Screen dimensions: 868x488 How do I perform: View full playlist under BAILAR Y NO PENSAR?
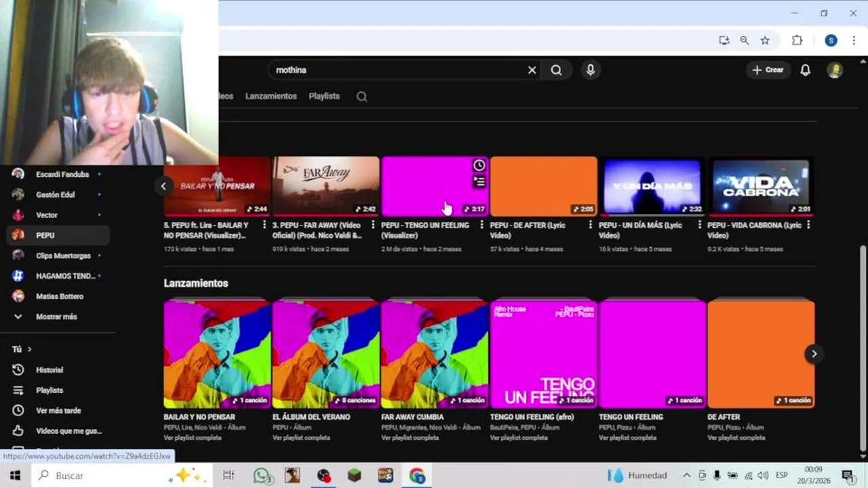click(193, 438)
